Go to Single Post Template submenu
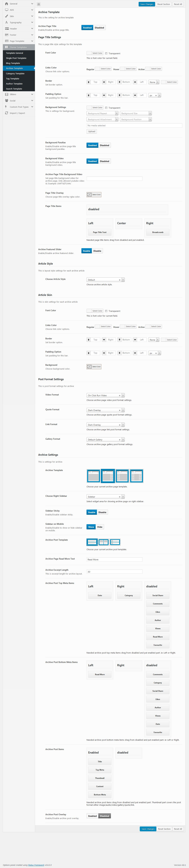Screen dimensions: 189x868 click(x=16, y=58)
